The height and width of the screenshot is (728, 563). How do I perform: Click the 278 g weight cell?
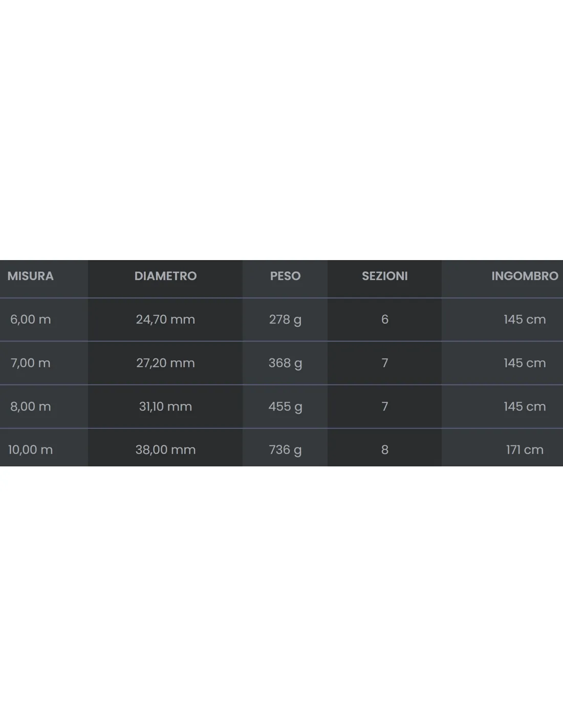285,319
